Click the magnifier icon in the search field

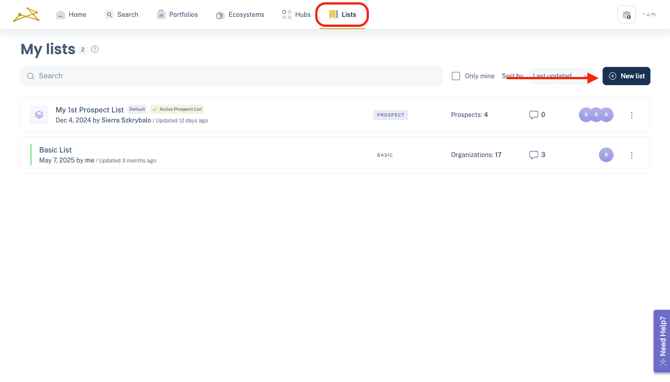pyautogui.click(x=30, y=76)
